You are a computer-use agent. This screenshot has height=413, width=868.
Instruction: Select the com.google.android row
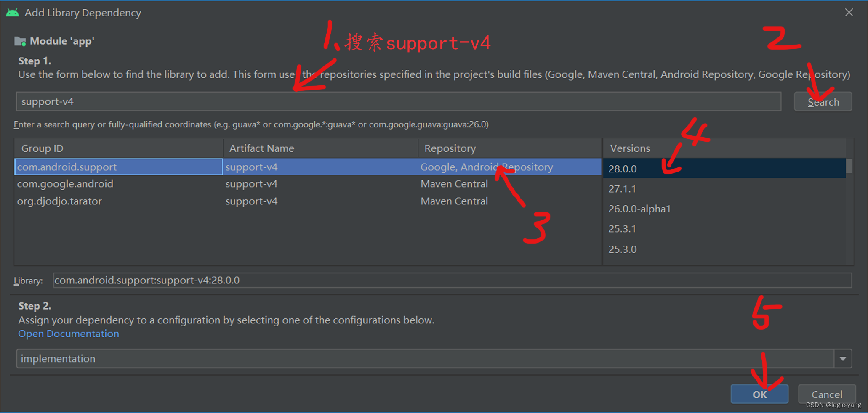click(x=308, y=184)
